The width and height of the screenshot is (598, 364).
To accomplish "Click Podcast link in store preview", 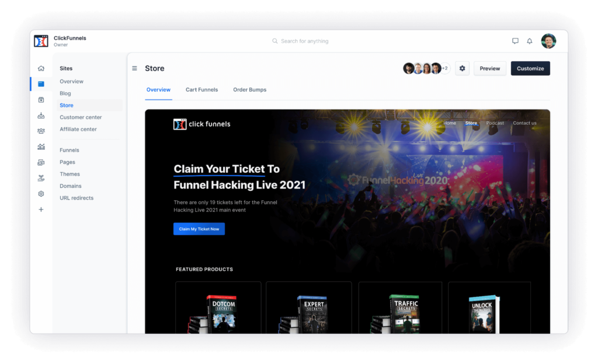I will tap(495, 123).
